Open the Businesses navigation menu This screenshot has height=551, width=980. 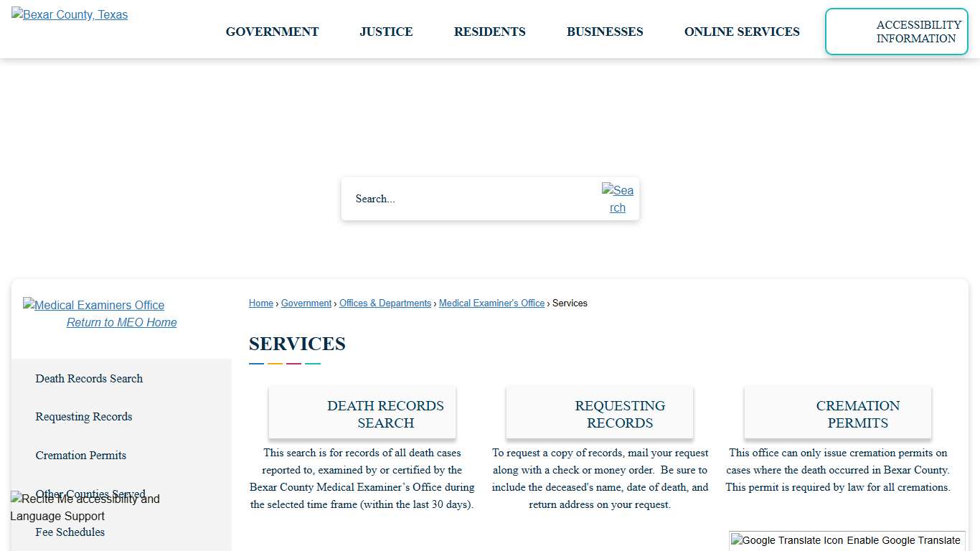[x=605, y=32]
